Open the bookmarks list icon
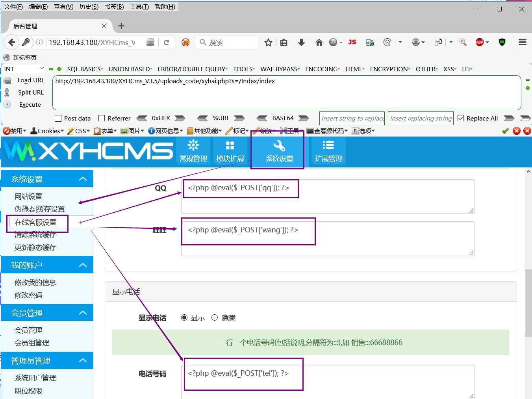Image resolution: width=532 pixels, height=399 pixels. coord(284,42)
